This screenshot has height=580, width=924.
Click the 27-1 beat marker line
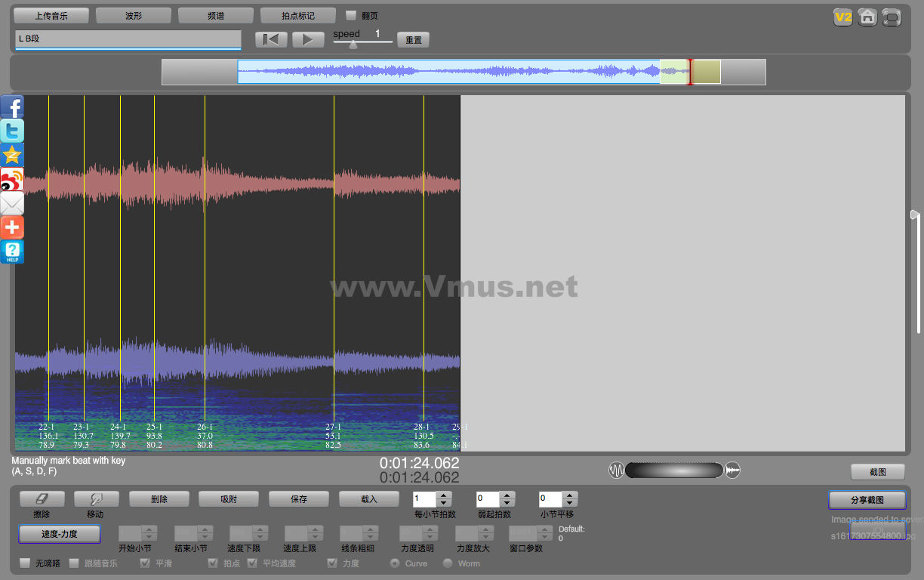pos(334,257)
